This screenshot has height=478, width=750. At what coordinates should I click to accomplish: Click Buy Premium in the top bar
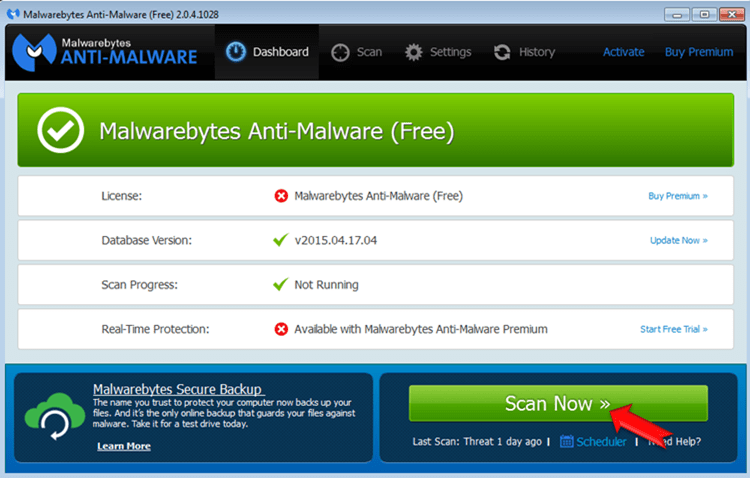point(699,52)
